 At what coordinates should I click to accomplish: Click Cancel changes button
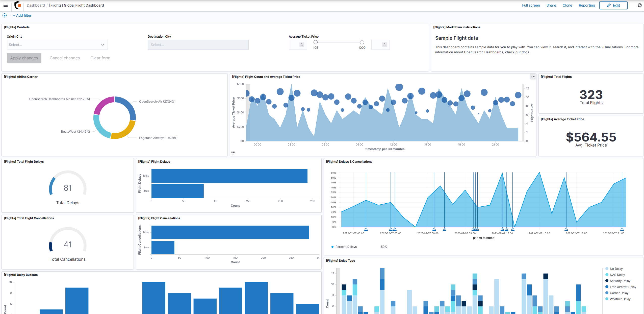tap(65, 58)
